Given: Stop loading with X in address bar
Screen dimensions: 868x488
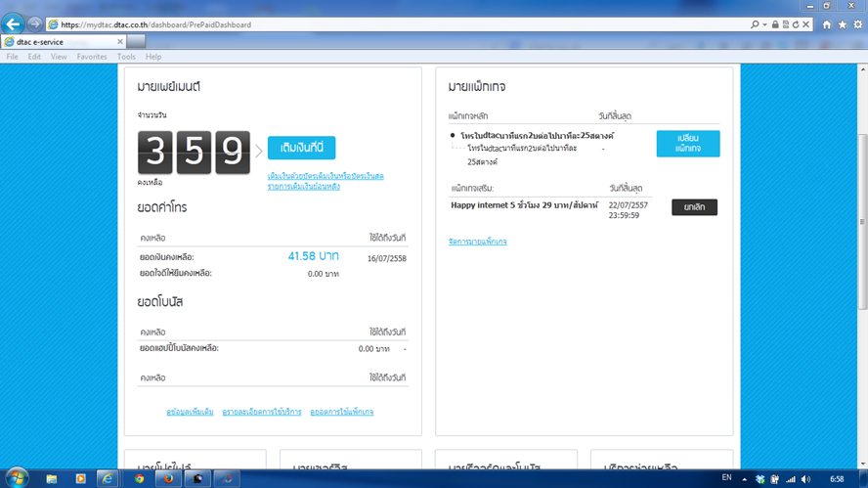Looking at the screenshot, I should tap(806, 24).
